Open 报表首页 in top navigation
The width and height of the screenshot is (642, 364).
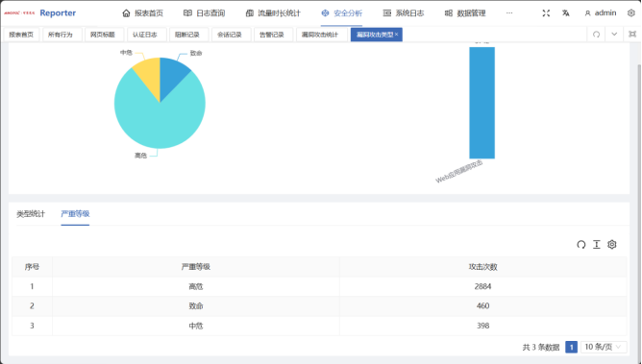click(x=142, y=13)
